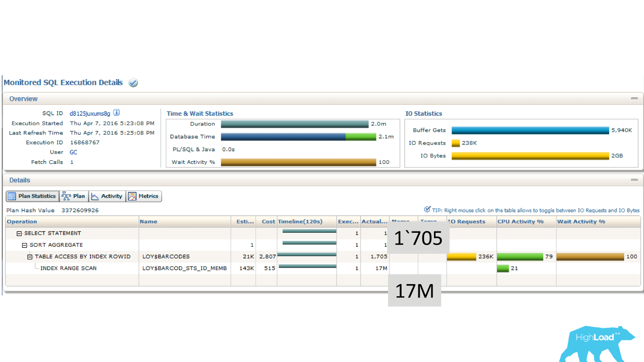Click the Duration bar showing 2.0m
644x362 pixels.
coord(295,124)
